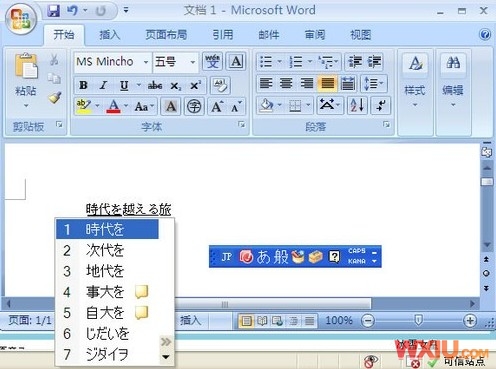The height and width of the screenshot is (369, 496).
Task: Activate the Format Painter brush
Action: tap(55, 98)
